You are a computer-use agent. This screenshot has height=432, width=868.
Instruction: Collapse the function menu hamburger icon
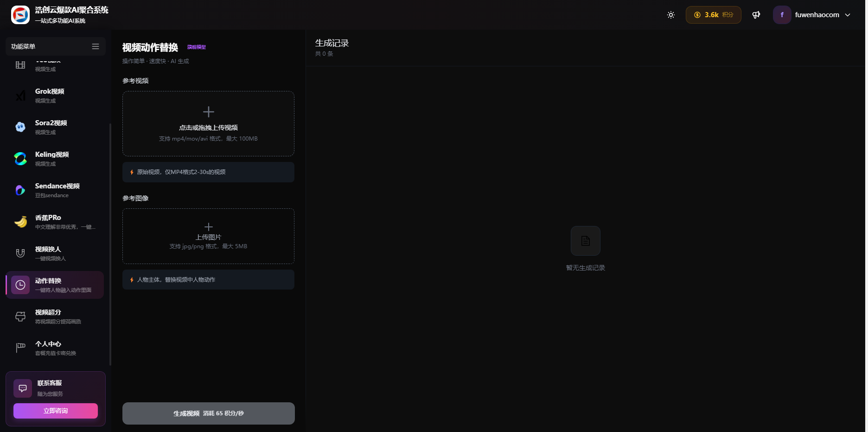(x=96, y=46)
